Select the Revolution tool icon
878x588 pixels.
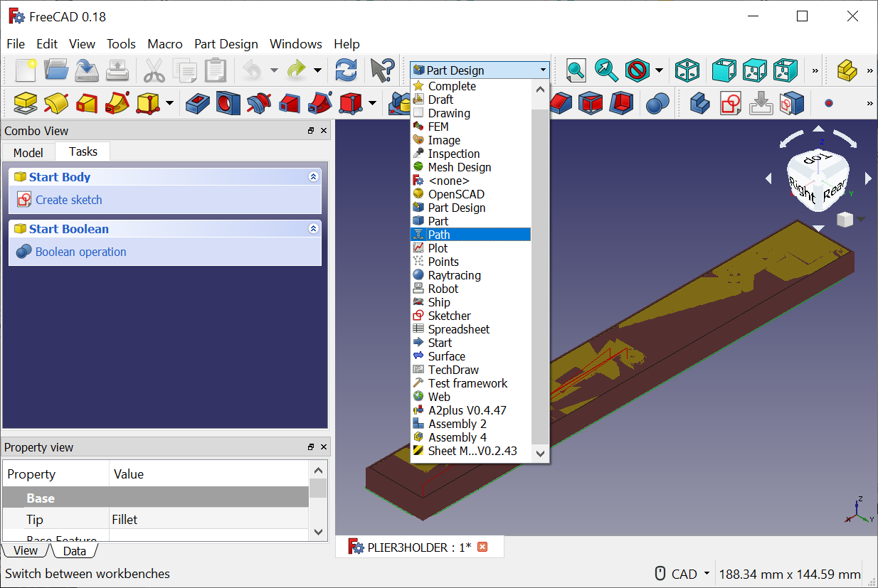56,104
